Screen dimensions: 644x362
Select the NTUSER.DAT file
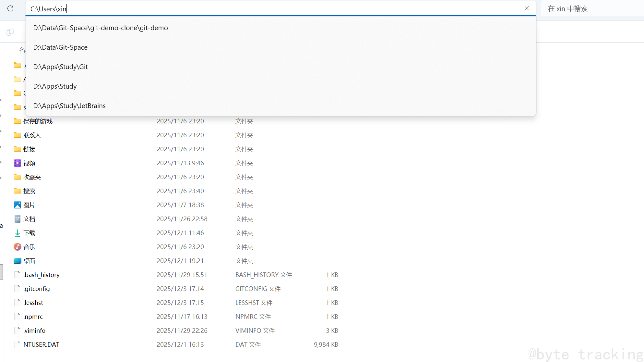click(42, 344)
